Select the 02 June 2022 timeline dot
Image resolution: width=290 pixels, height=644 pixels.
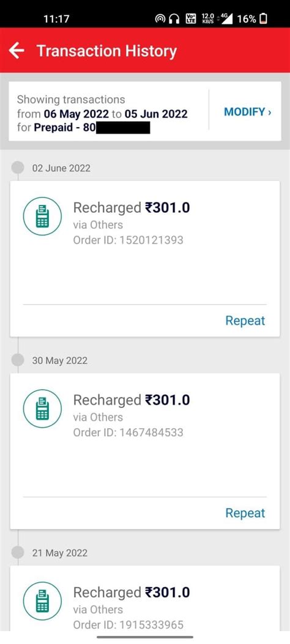point(18,168)
